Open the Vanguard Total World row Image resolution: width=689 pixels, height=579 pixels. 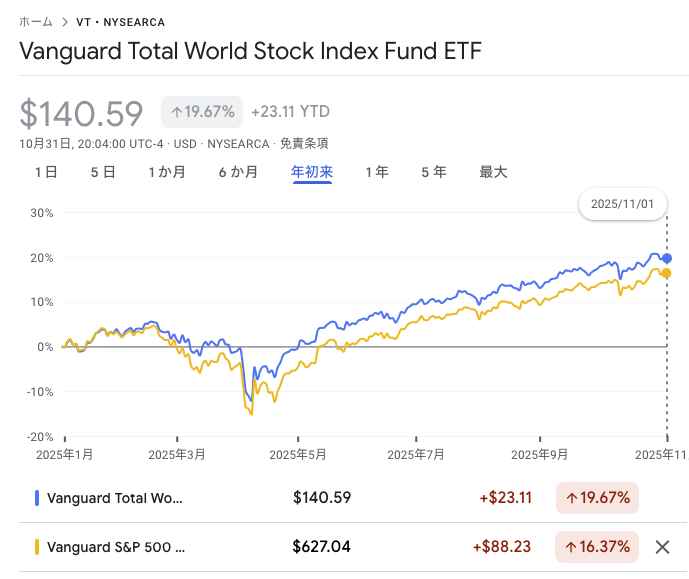click(115, 497)
